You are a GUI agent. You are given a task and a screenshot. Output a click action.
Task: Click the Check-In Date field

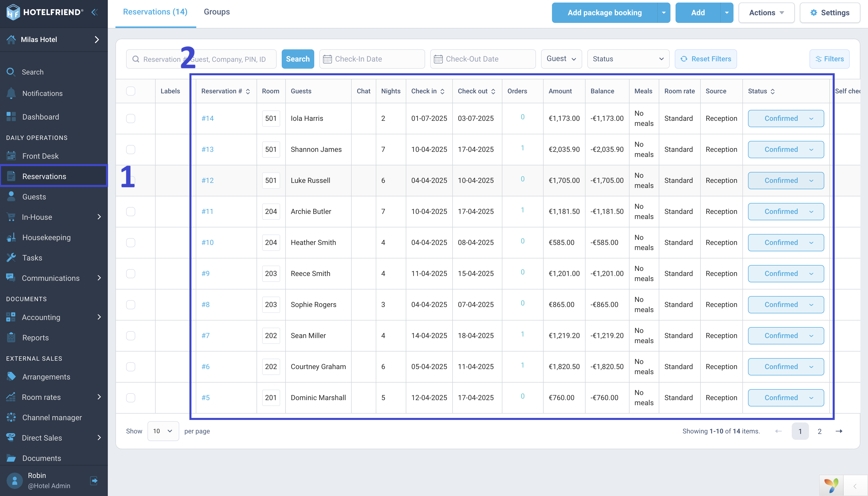click(x=372, y=59)
